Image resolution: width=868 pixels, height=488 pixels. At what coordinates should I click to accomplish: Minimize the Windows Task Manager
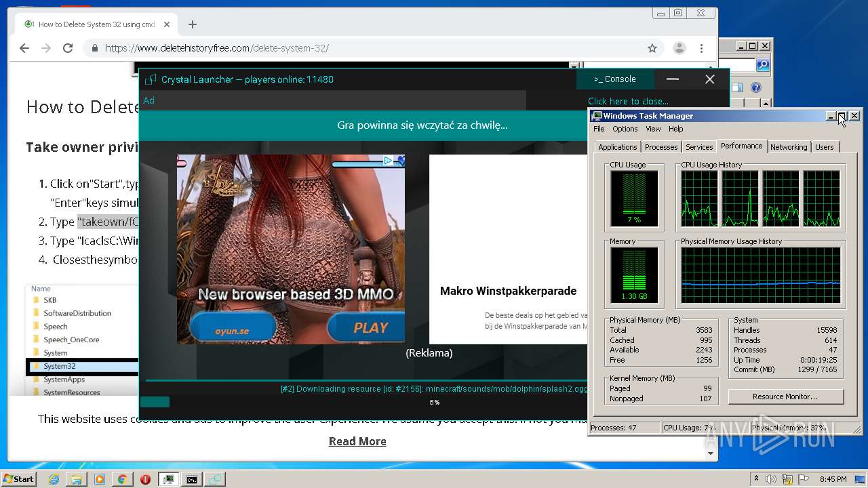click(830, 116)
